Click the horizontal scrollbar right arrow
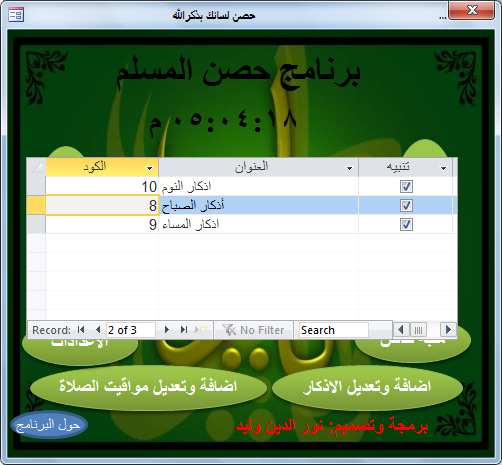Image resolution: width=502 pixels, height=465 pixels. click(448, 330)
